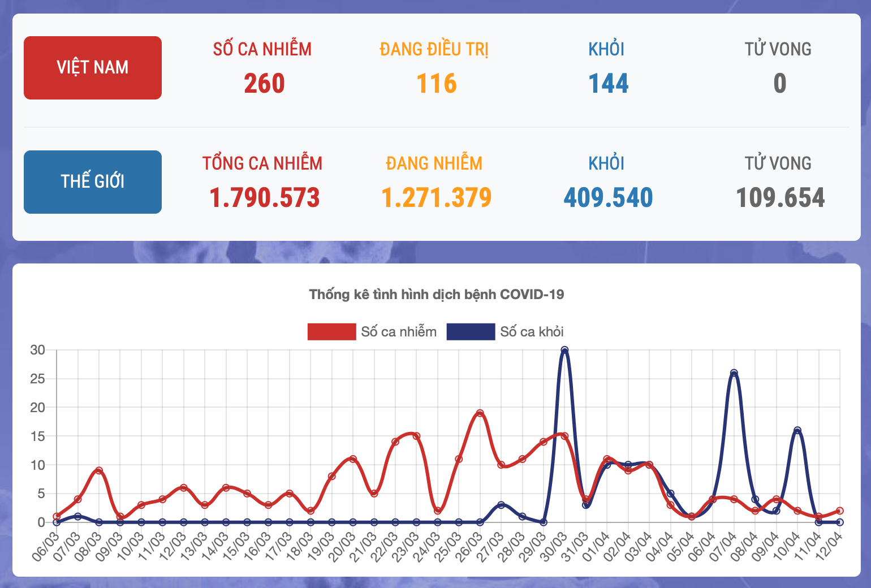Select the 08/03 infection point at 9
The height and width of the screenshot is (588, 871).
click(99, 470)
